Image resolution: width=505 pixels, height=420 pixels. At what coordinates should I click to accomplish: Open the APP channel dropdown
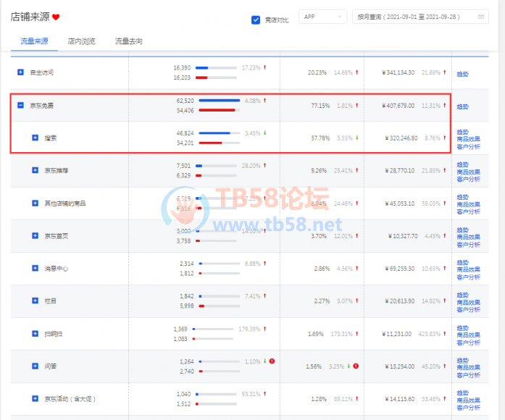pyautogui.click(x=322, y=17)
